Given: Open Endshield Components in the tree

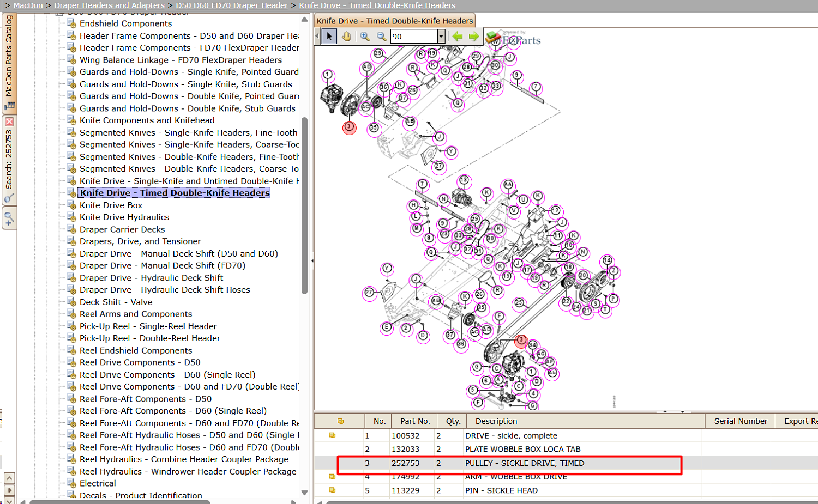Looking at the screenshot, I should click(x=125, y=23).
